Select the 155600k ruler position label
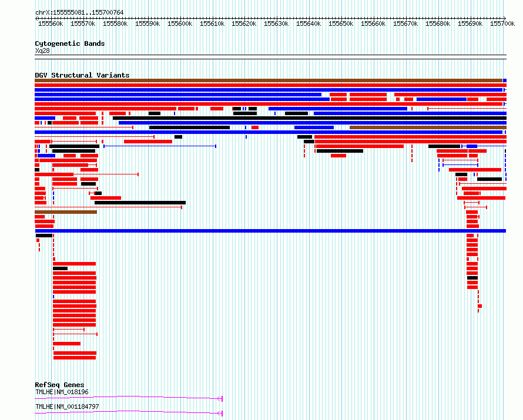523x420 pixels. click(x=180, y=23)
